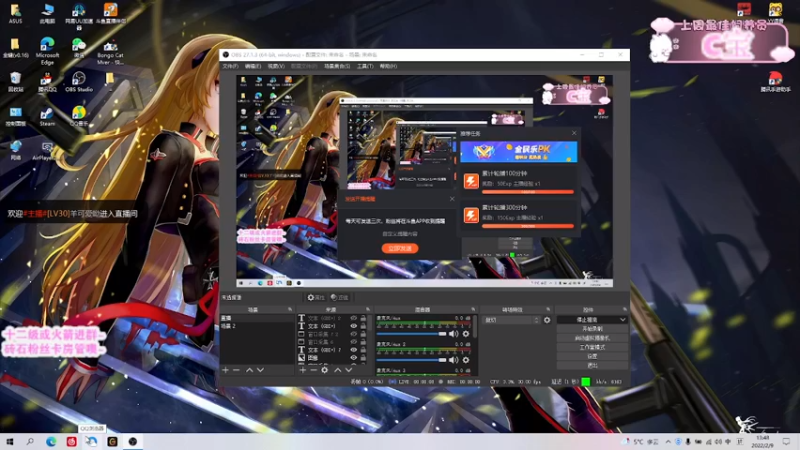This screenshot has width=800, height=450.
Task: Open taskbar search magnifier icon
Action: tap(30, 442)
